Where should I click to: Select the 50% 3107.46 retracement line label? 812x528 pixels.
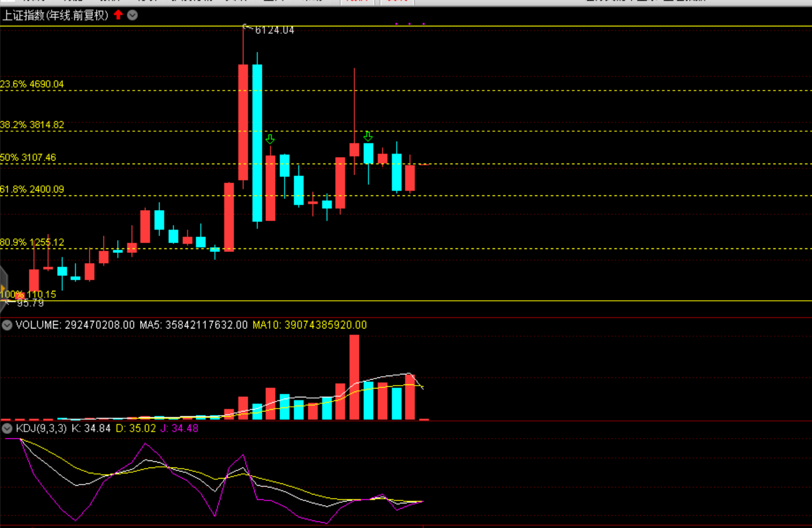click(28, 158)
